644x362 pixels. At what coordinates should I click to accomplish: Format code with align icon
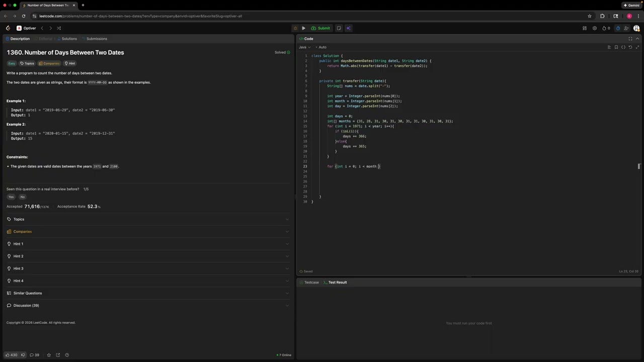point(609,47)
